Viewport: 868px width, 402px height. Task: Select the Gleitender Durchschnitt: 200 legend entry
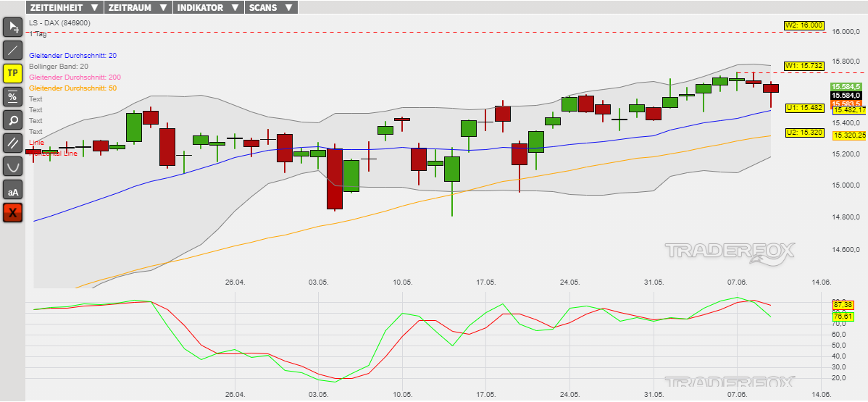[75, 78]
